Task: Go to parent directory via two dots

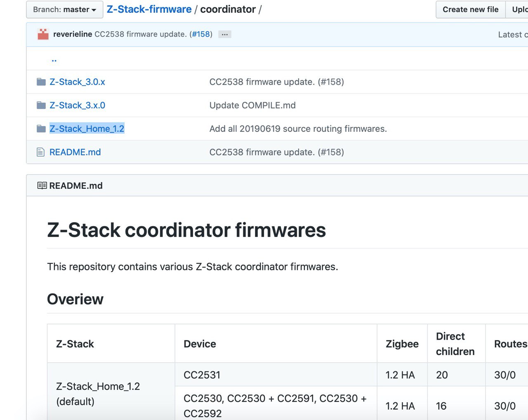Action: pos(54,59)
